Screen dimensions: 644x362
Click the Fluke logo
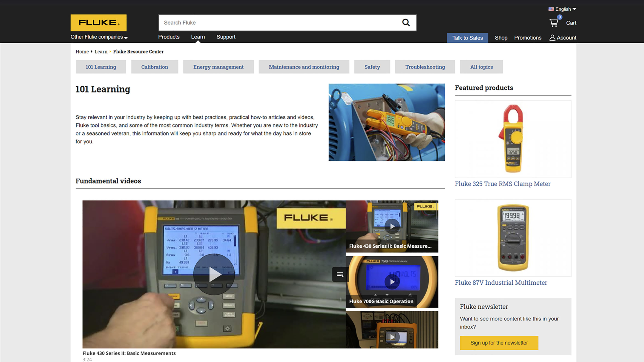coord(98,23)
